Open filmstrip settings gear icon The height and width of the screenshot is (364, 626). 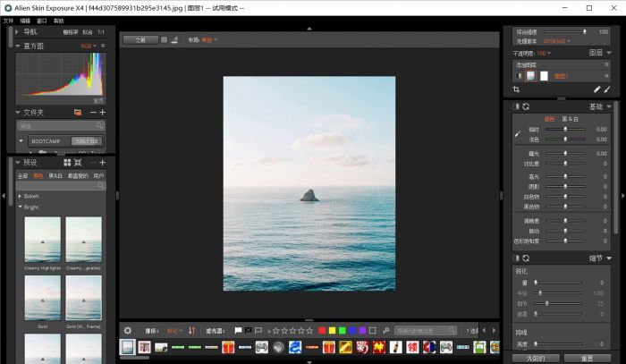tap(127, 330)
